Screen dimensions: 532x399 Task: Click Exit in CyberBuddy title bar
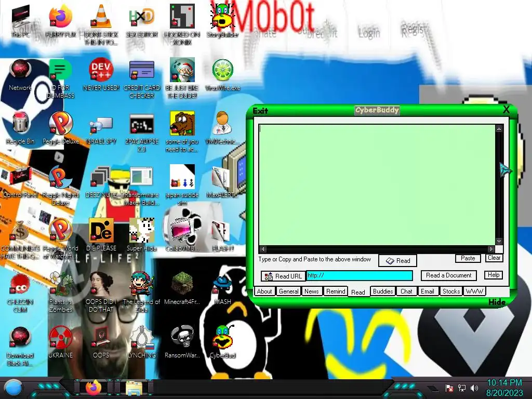coord(260,111)
